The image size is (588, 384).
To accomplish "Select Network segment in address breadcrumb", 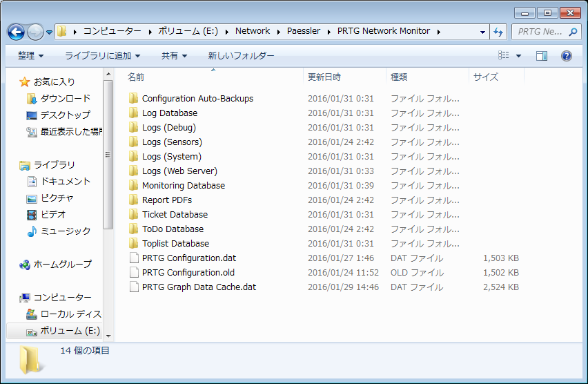I will click(253, 31).
